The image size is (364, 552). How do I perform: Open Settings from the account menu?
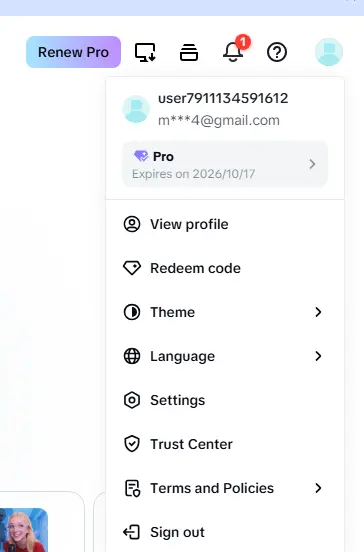(x=225, y=400)
